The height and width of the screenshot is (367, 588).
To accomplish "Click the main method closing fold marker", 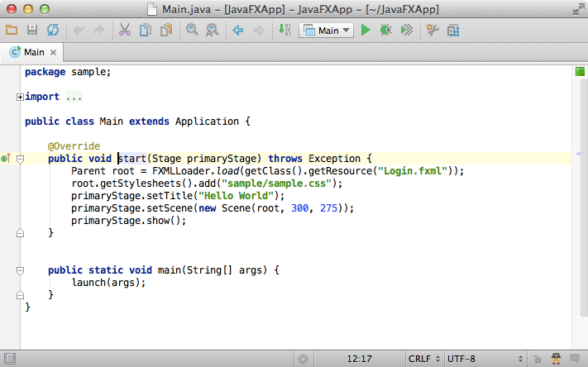I will (20, 294).
